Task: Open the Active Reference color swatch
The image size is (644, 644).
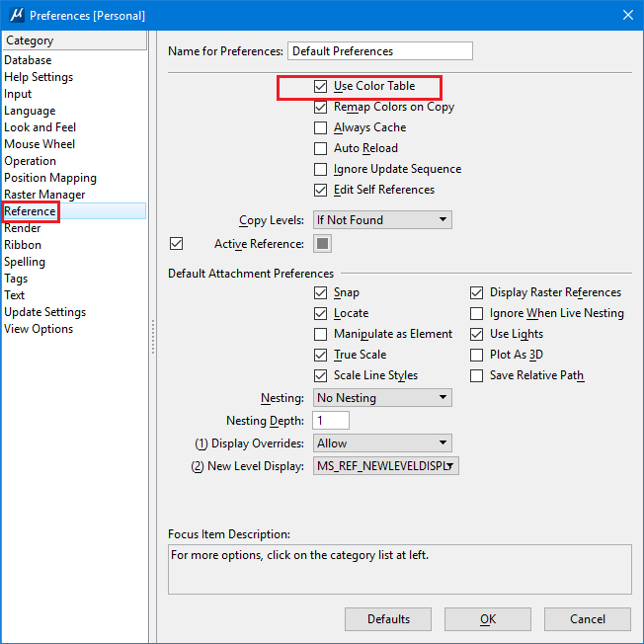Action: pyautogui.click(x=322, y=244)
